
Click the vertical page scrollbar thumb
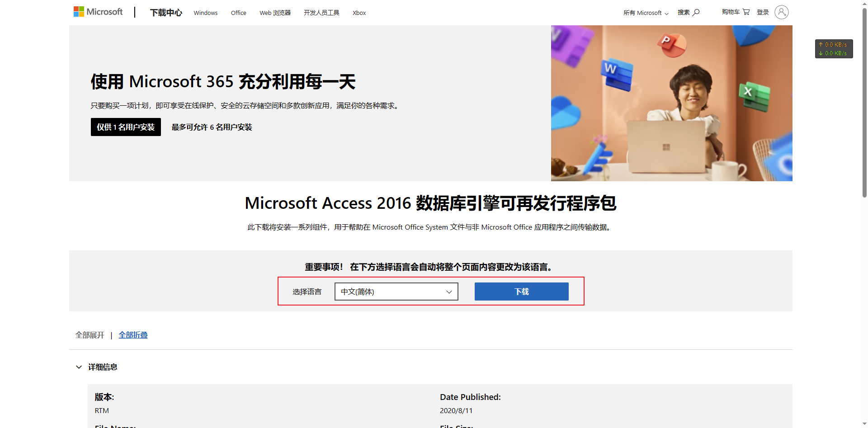[864, 104]
